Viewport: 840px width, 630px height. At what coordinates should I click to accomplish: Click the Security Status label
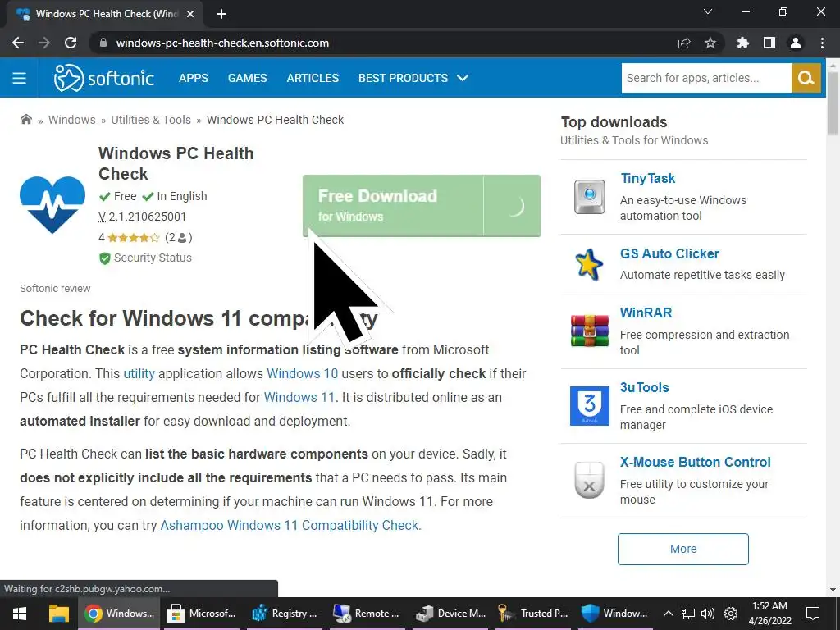(x=153, y=258)
